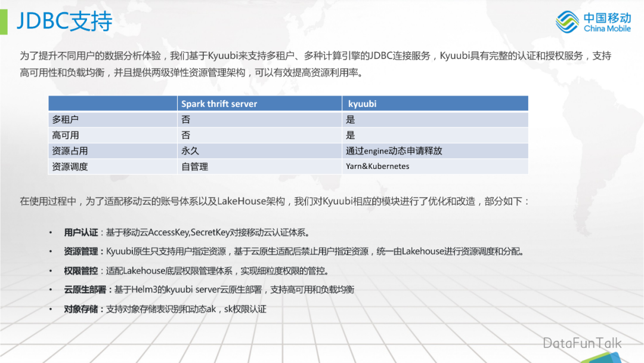The width and height of the screenshot is (644, 363).
Task: Click the China Mobile logo icon
Action: 568,21
